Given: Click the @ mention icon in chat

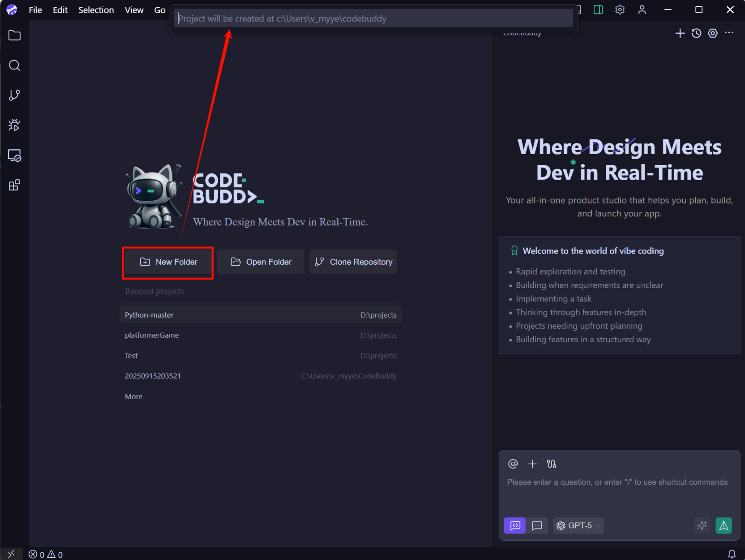Looking at the screenshot, I should (513, 464).
